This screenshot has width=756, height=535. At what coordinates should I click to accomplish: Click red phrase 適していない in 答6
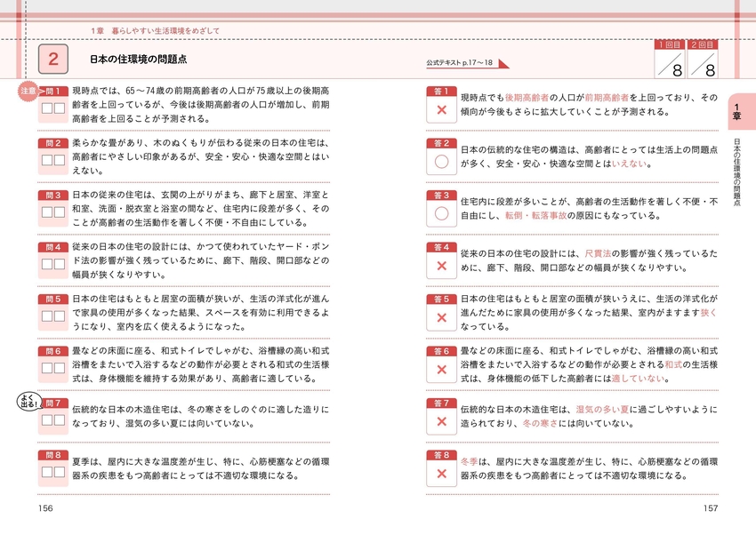coord(639,379)
